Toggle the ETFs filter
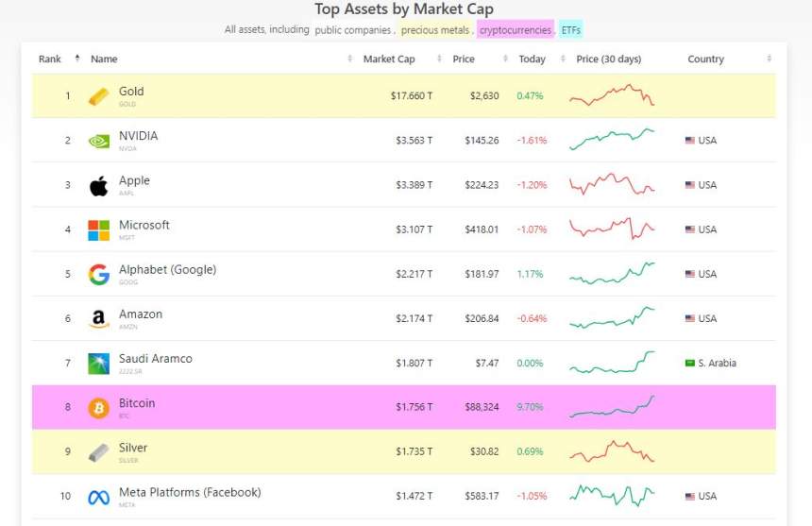812x526 pixels. coord(570,30)
